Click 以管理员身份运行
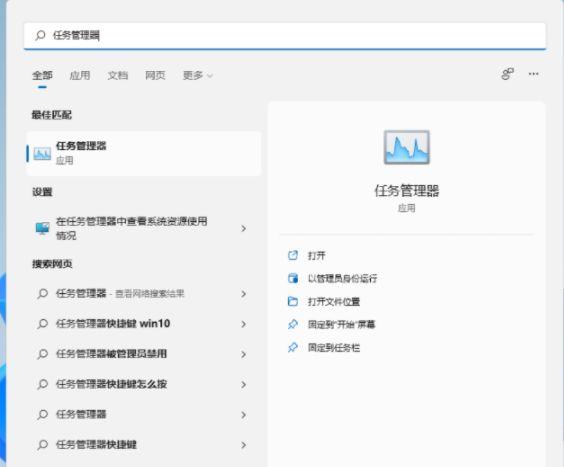Viewport: 564px width, 467px height. 342,278
